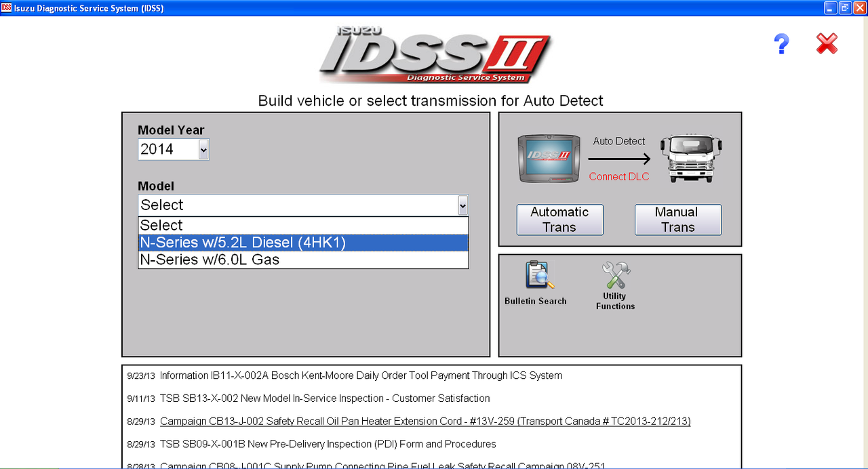The height and width of the screenshot is (469, 868).
Task: Click the Connect DLC red text
Action: tap(619, 176)
